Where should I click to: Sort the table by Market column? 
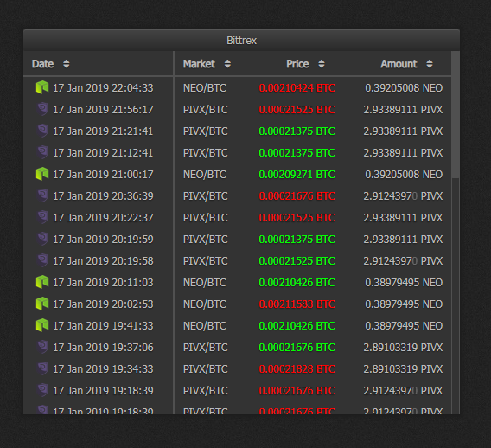click(227, 64)
